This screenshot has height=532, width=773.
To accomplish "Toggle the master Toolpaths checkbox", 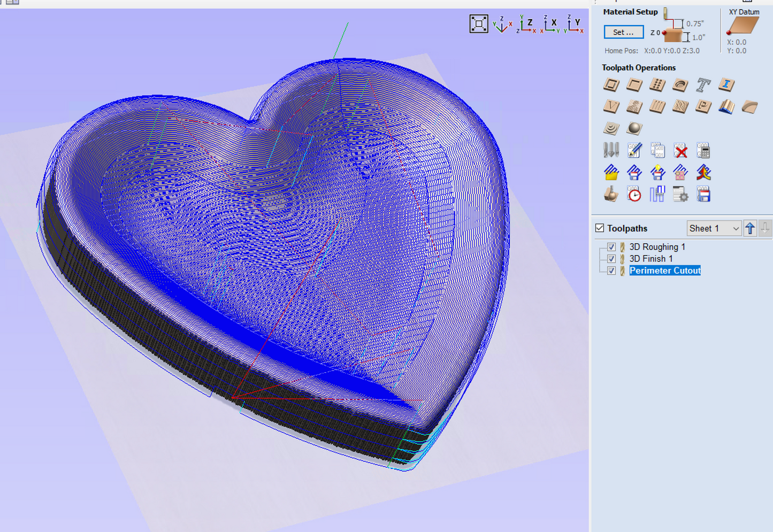I will (600, 228).
